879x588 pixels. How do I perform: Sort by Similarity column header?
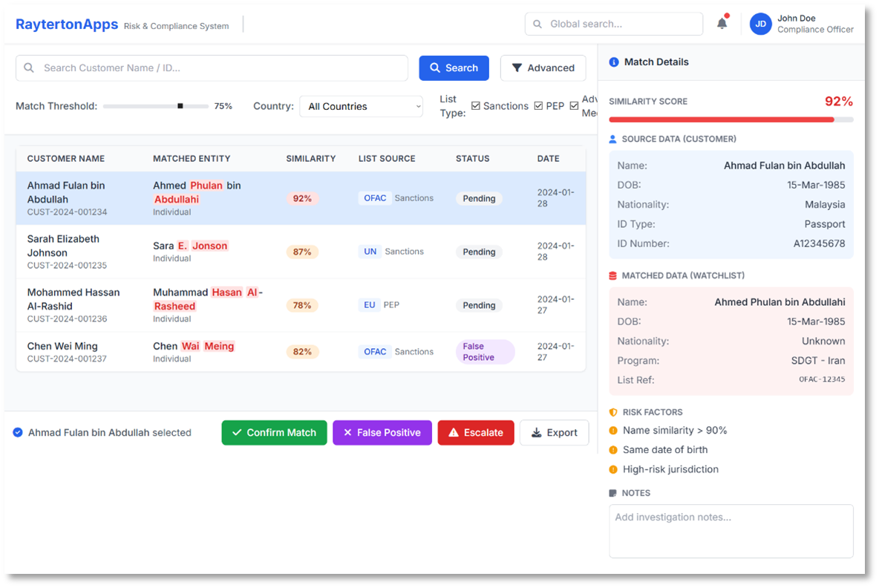pyautogui.click(x=310, y=158)
